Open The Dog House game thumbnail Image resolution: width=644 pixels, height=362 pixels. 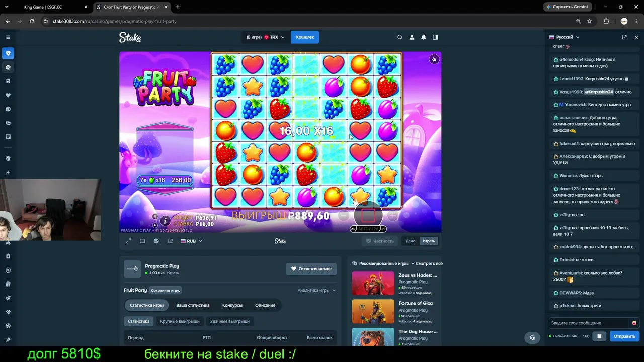(x=373, y=337)
